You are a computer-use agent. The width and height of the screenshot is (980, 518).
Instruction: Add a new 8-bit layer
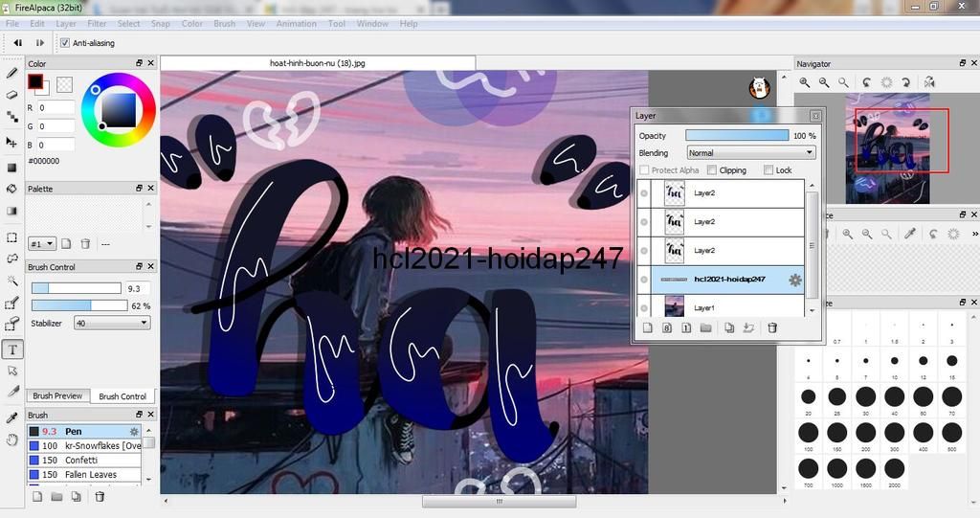(x=667, y=327)
